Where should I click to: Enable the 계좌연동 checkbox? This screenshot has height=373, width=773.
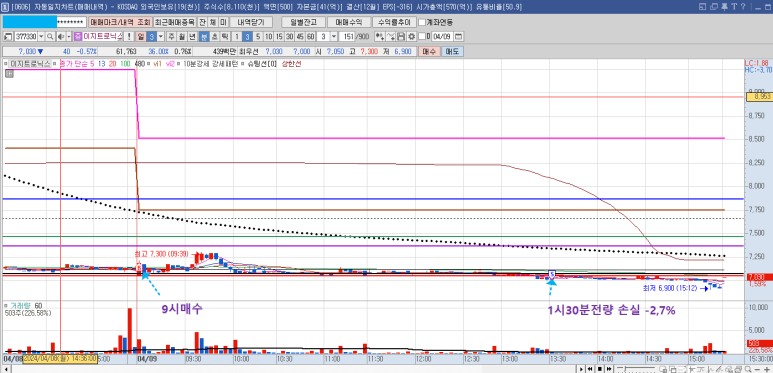pyautogui.click(x=422, y=22)
